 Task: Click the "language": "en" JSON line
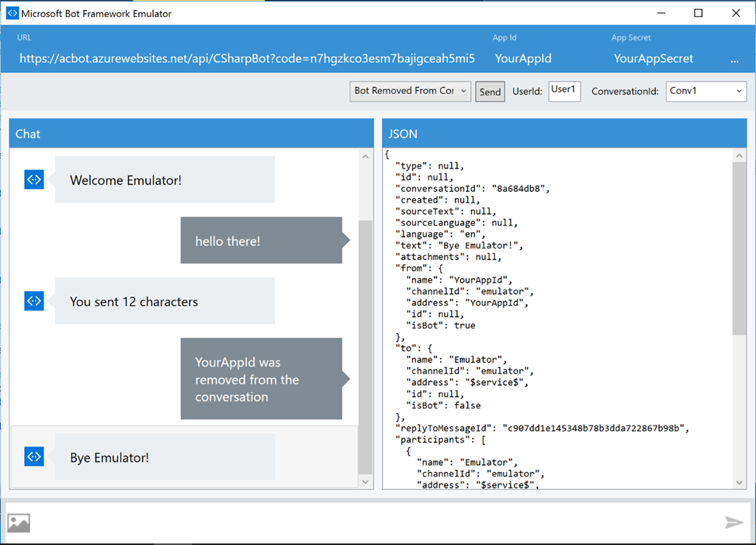[440, 234]
